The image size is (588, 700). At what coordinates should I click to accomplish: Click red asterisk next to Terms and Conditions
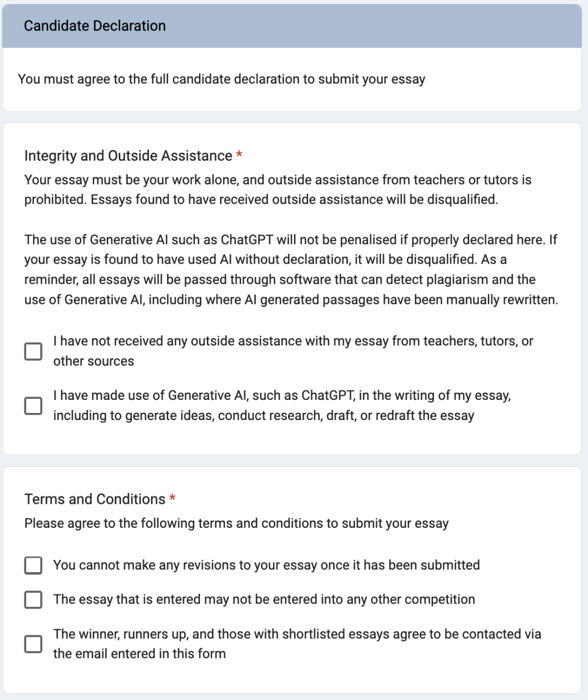(x=172, y=499)
